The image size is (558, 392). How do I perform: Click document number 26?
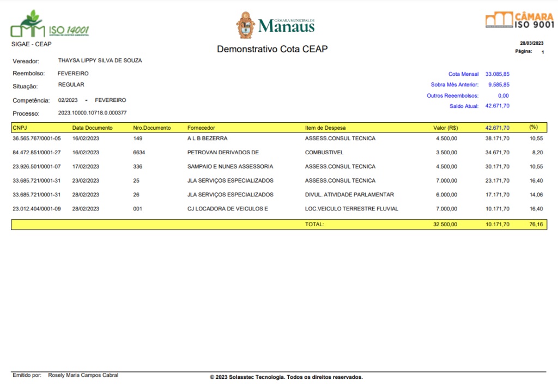coord(136,195)
